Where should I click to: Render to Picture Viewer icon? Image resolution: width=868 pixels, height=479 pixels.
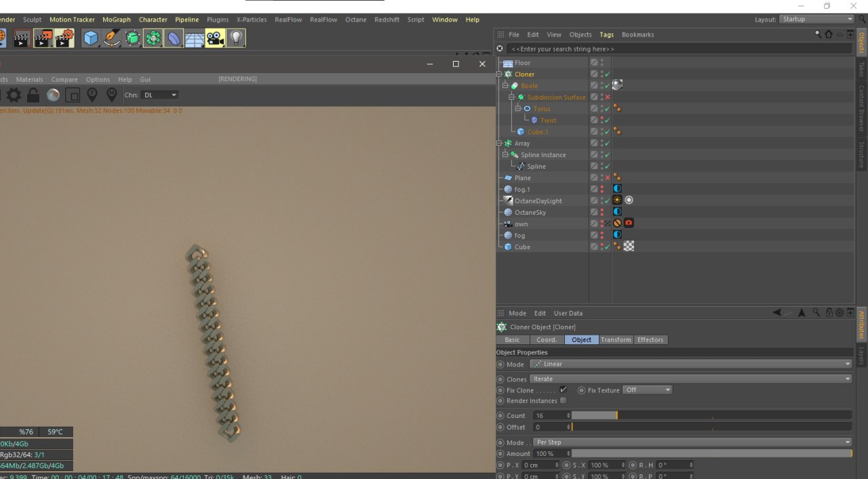[x=43, y=39]
